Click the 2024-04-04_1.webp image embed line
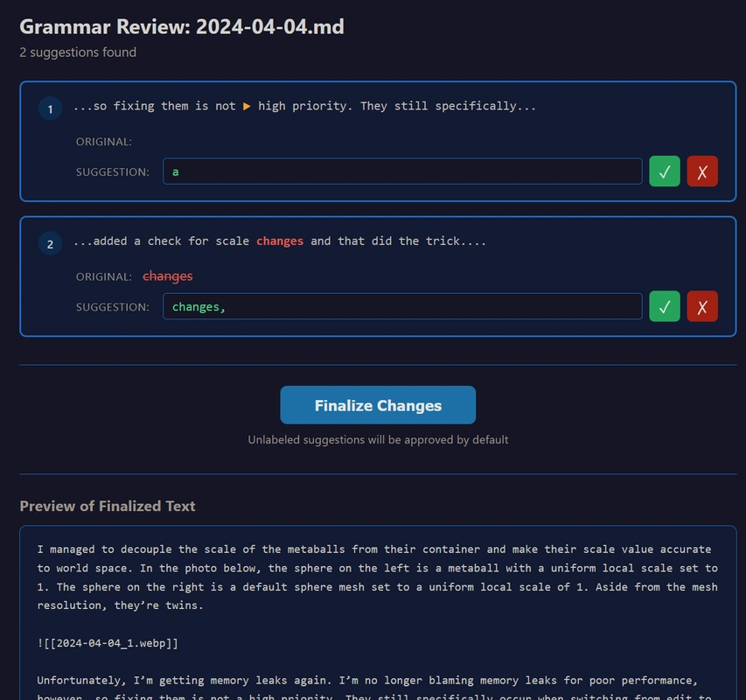746x700 pixels. pos(108,643)
